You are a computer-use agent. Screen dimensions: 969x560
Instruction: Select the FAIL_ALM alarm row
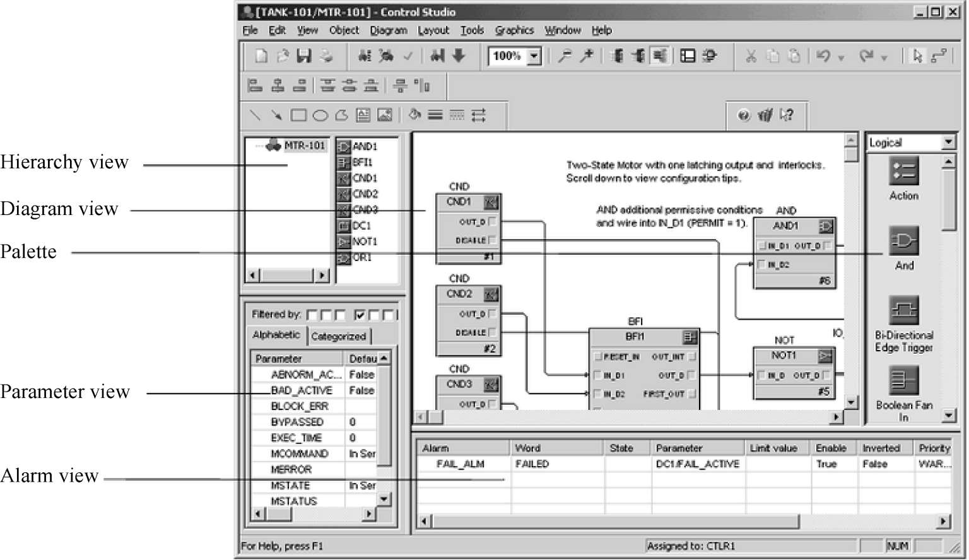click(x=461, y=464)
